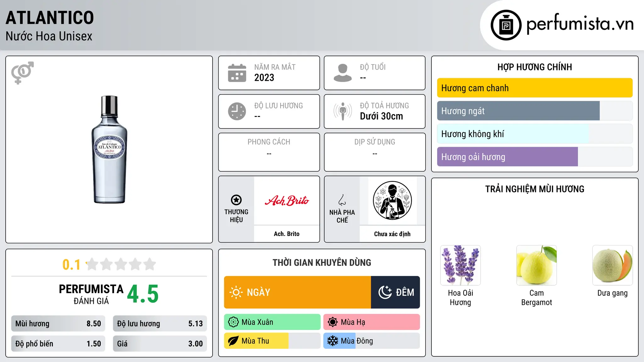
Task: Select the Mùa Đông season bar
Action: point(372,341)
